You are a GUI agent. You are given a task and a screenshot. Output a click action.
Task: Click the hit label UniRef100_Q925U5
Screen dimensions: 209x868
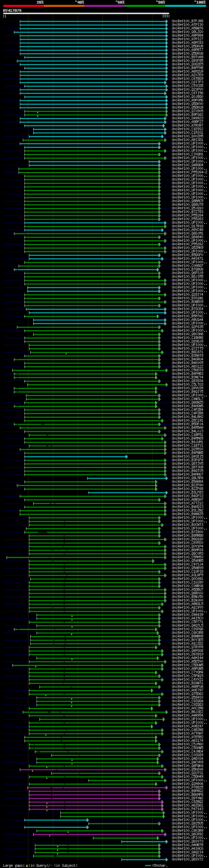point(187,823)
